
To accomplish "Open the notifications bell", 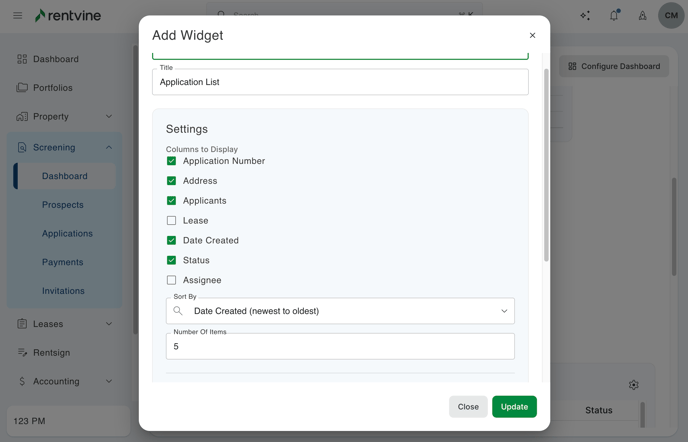I will coord(614,16).
